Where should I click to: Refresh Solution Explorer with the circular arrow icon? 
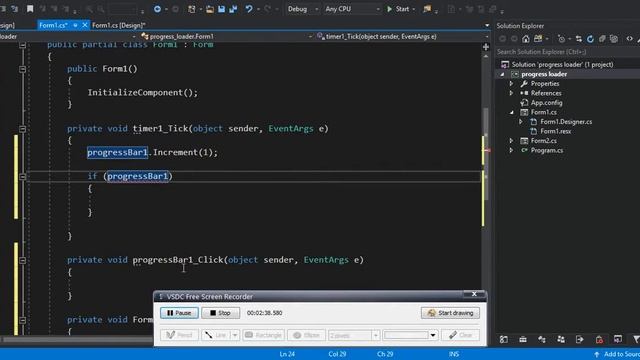pos(590,39)
